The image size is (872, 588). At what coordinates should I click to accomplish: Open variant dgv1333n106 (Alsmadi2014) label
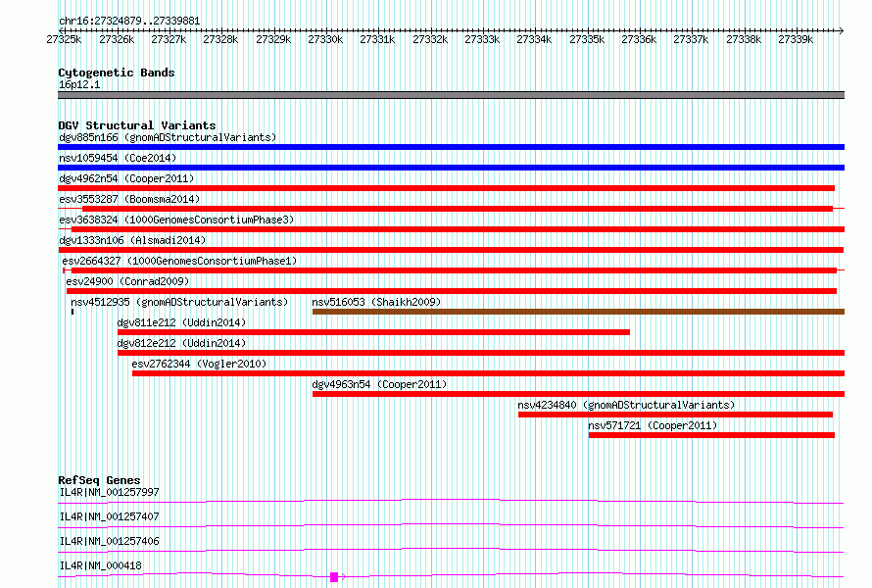(x=132, y=240)
